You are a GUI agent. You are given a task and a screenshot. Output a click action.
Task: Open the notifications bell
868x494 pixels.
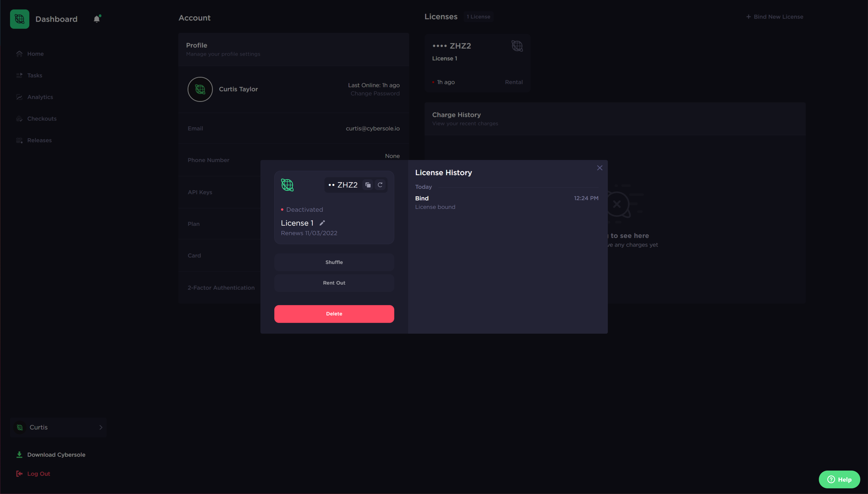[x=97, y=19]
